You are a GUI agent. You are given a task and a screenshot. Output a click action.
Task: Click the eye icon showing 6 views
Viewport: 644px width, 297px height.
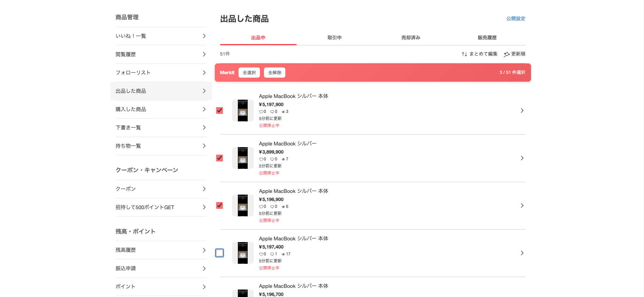(x=283, y=206)
